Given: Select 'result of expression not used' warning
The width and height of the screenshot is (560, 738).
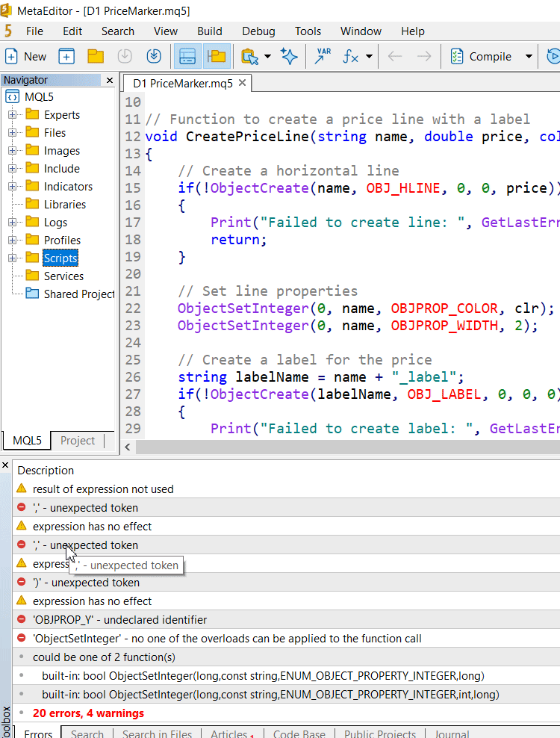Looking at the screenshot, I should point(286,489).
